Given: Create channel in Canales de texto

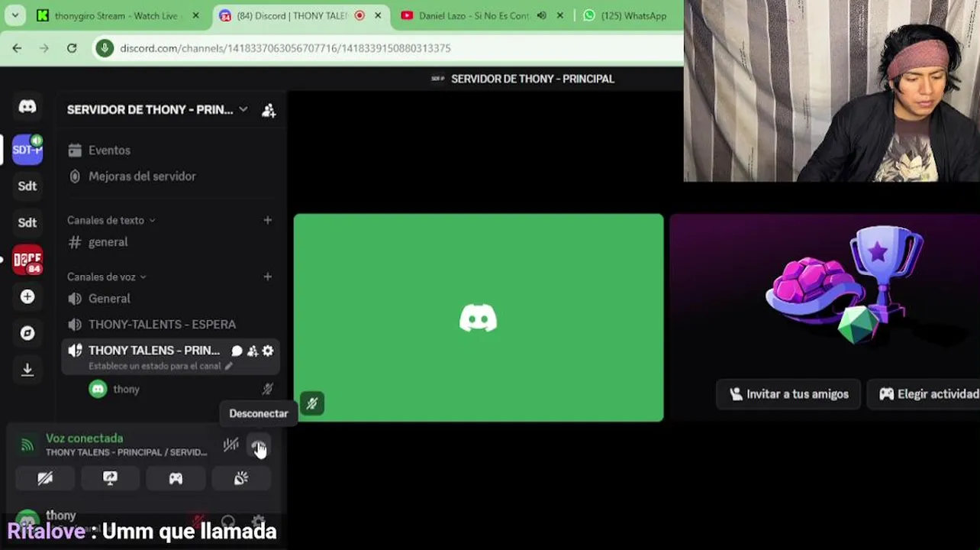Looking at the screenshot, I should click(267, 220).
